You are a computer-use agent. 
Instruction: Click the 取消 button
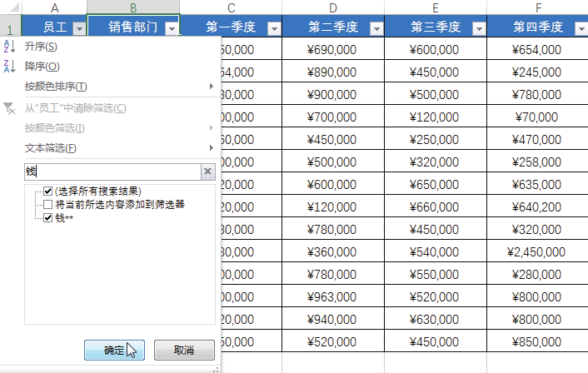(x=185, y=351)
